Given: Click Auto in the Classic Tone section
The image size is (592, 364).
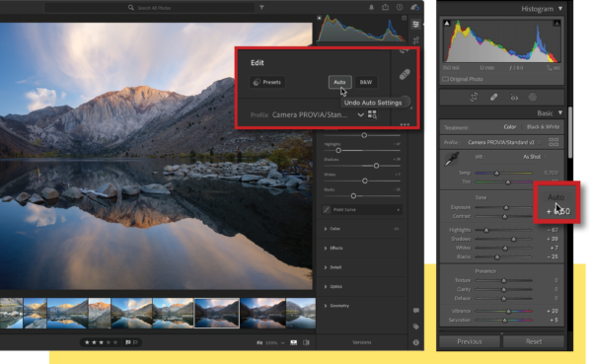Looking at the screenshot, I should click(x=555, y=197).
